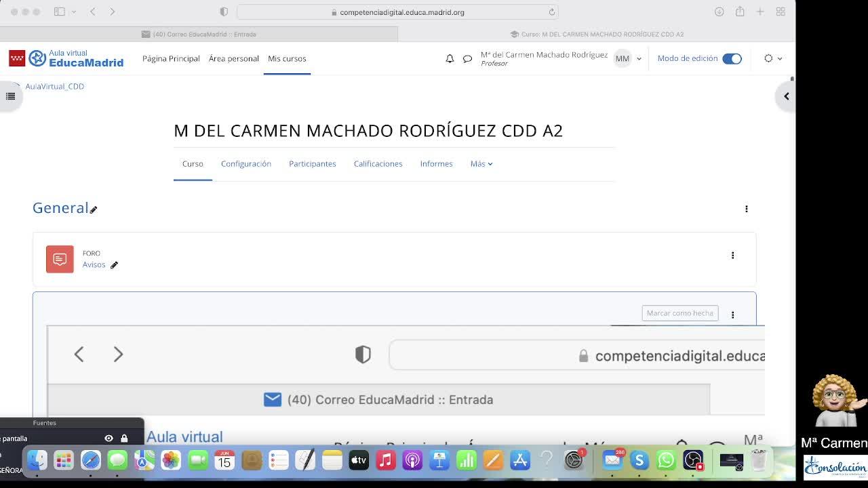The height and width of the screenshot is (488, 868).
Task: Open the App Store from the Dock
Action: (520, 461)
